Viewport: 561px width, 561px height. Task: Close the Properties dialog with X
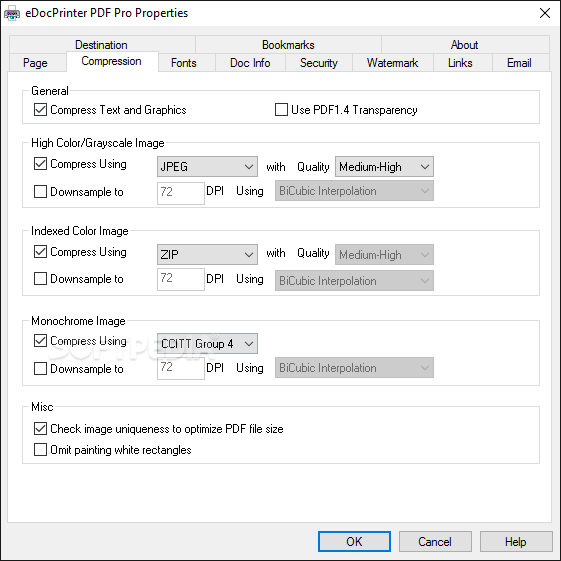pos(545,13)
